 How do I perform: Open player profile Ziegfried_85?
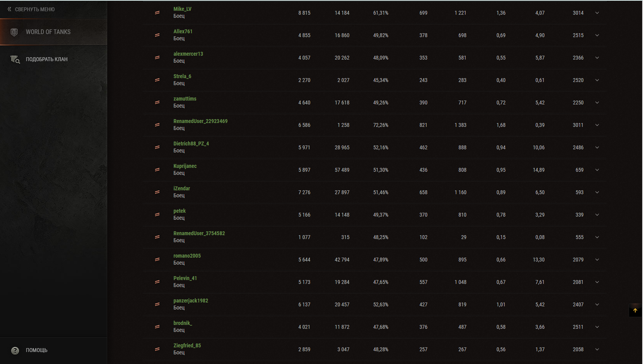coord(187,345)
